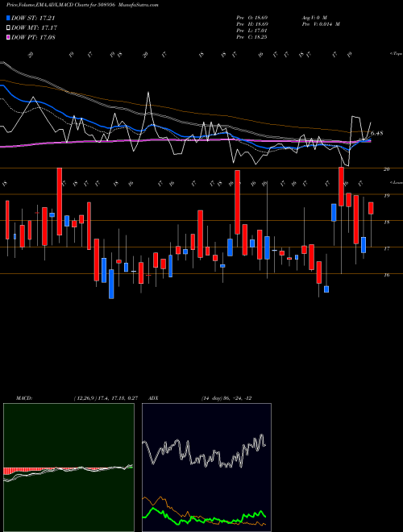Click the magenta DOW PT legend swatch

(x=8, y=37)
